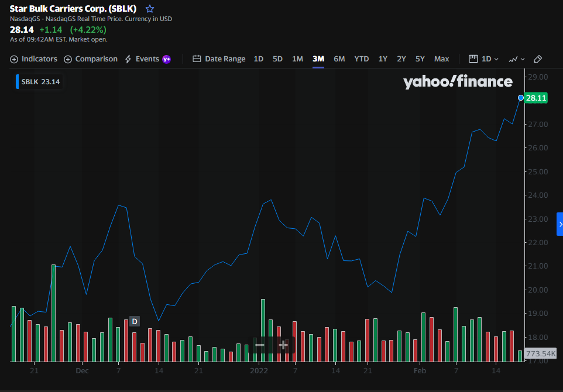Click the 28.11 price label
This screenshot has width=563, height=392.
pyautogui.click(x=535, y=98)
